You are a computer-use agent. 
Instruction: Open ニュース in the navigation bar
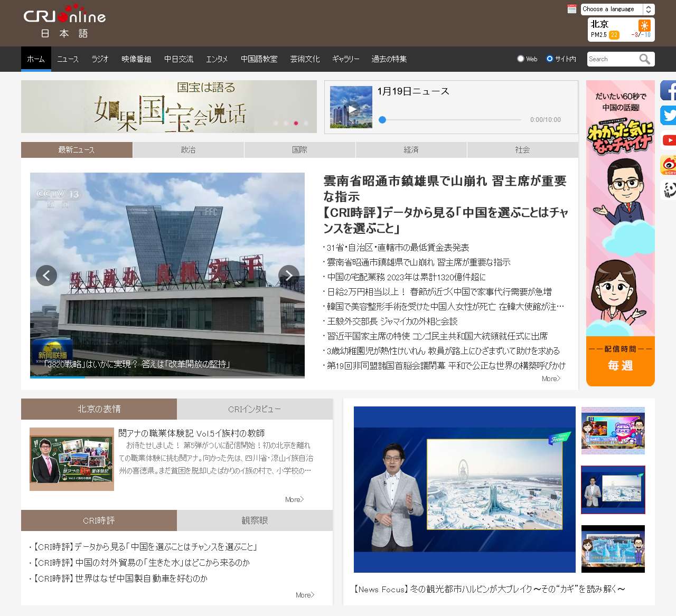coord(68,59)
